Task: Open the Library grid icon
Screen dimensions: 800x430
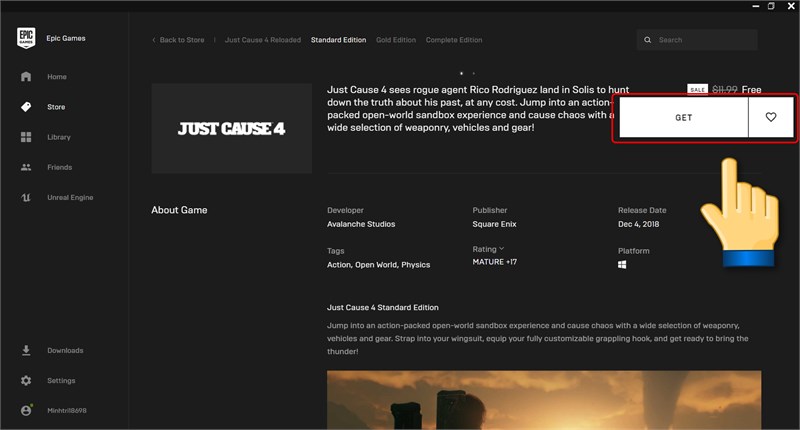Action: pos(26,137)
